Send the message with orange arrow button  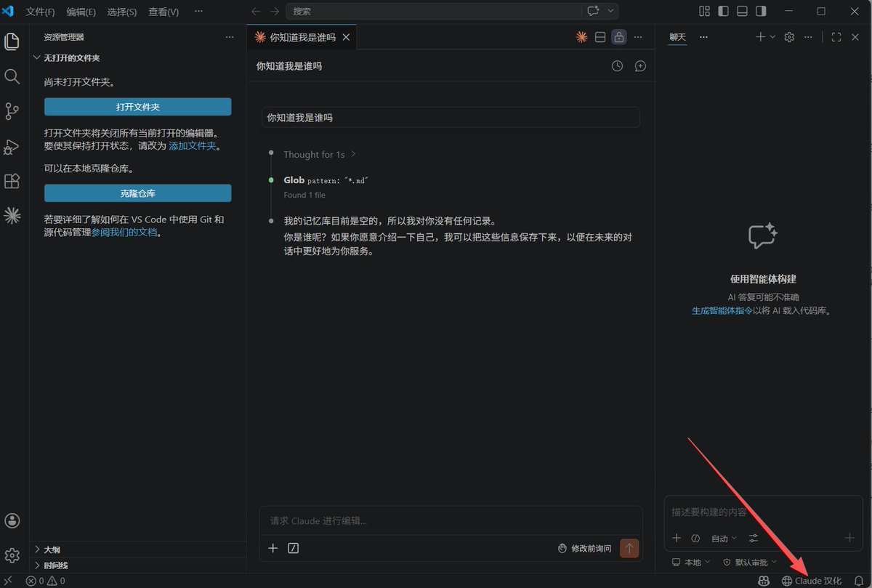629,548
